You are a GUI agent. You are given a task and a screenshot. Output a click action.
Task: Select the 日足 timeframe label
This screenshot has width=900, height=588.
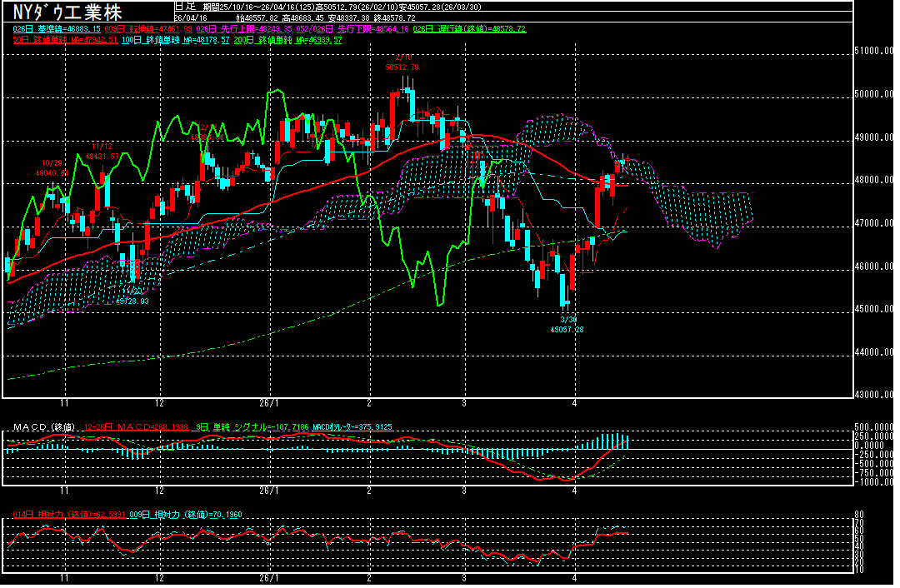coord(185,6)
